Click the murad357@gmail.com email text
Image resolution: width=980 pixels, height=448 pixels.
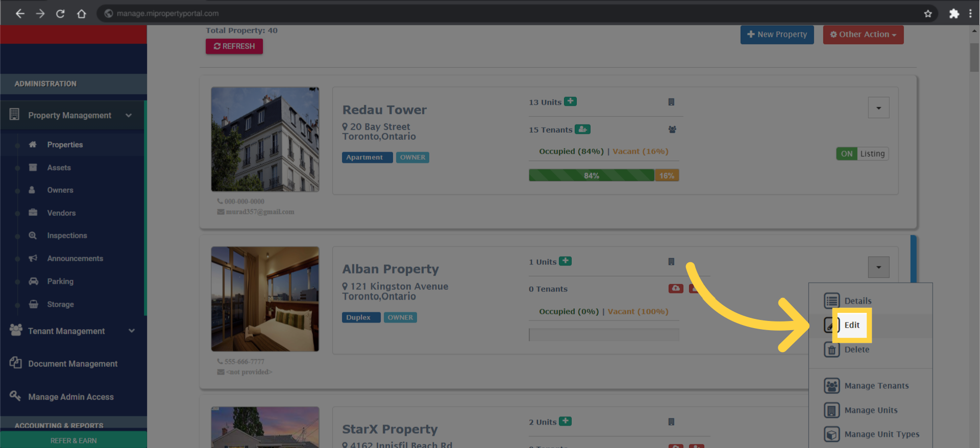(x=260, y=212)
